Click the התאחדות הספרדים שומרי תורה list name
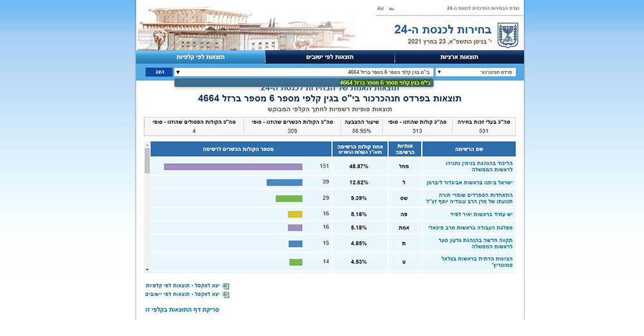This screenshot has width=644, height=336. point(469,198)
